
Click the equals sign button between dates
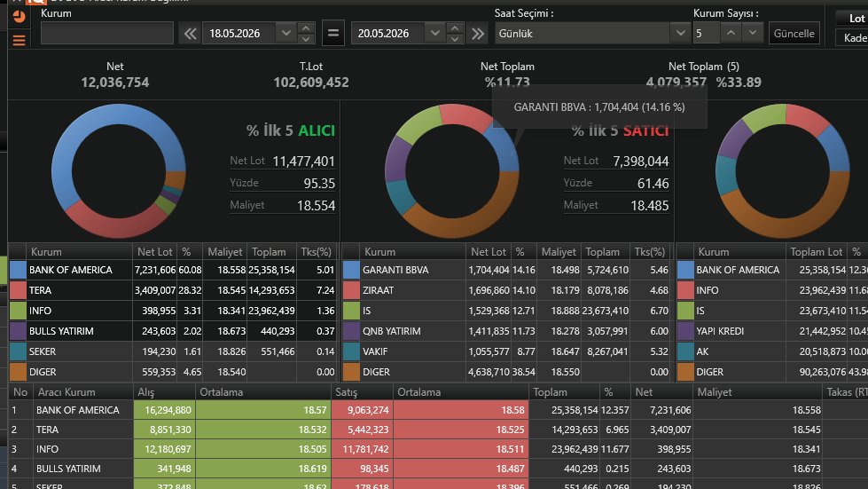click(333, 33)
